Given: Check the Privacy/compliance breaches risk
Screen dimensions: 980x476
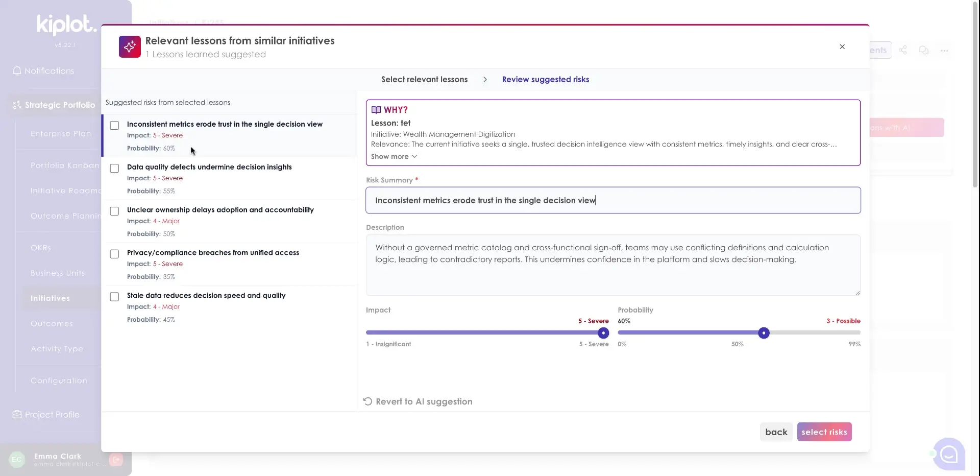Looking at the screenshot, I should coord(114,254).
